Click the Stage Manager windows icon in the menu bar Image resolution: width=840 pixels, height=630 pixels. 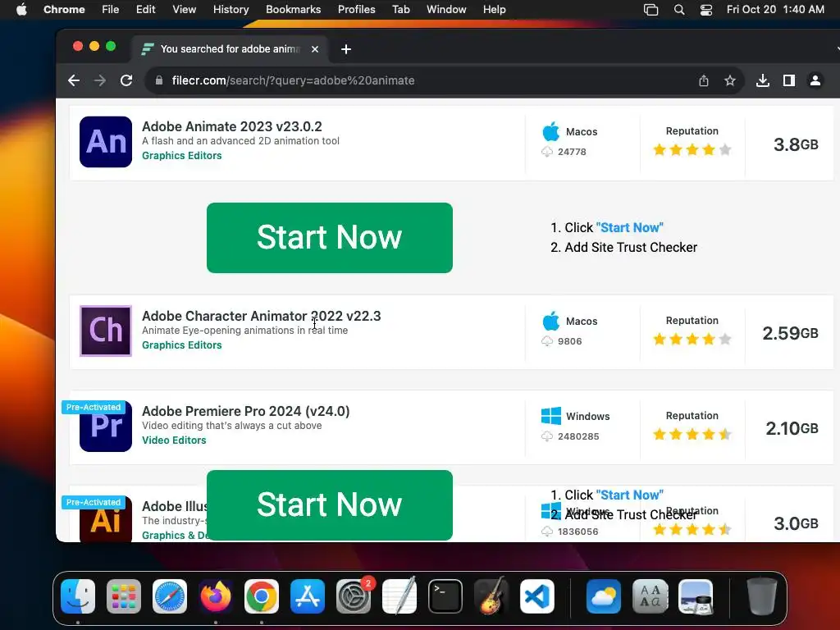(651, 10)
